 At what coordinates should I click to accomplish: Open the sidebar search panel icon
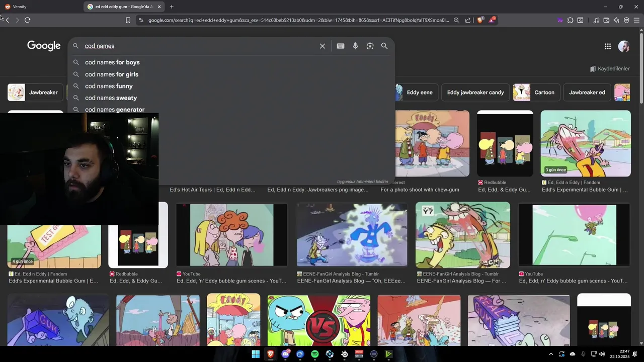click(x=580, y=20)
